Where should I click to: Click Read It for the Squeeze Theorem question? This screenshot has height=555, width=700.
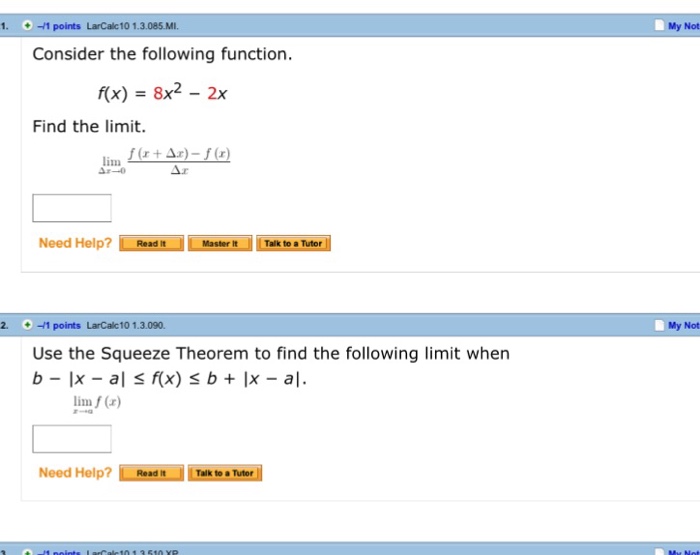click(151, 473)
